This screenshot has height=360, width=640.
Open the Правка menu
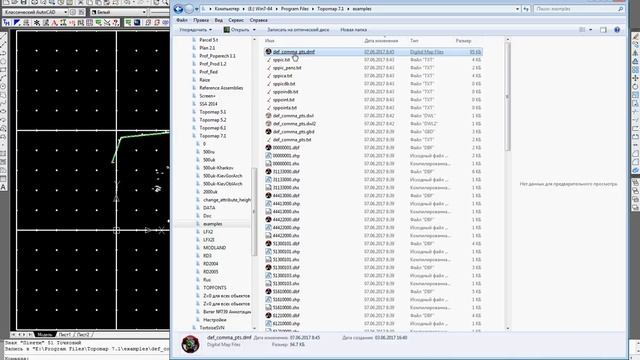pos(201,20)
